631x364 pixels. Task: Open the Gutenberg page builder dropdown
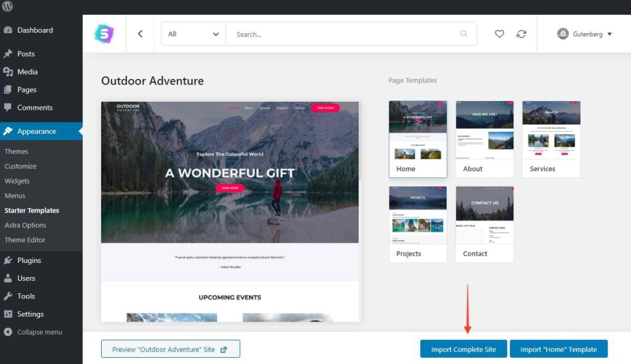click(584, 34)
